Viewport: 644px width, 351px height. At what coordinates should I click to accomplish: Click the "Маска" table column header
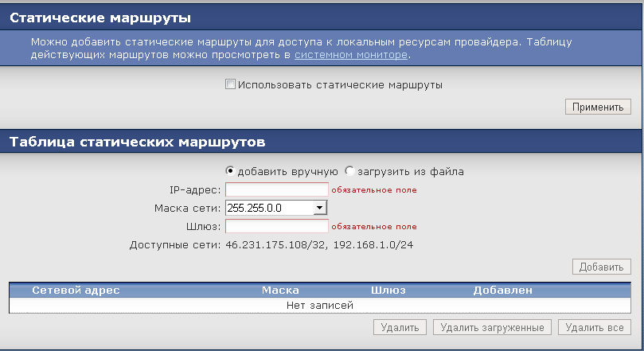280,291
